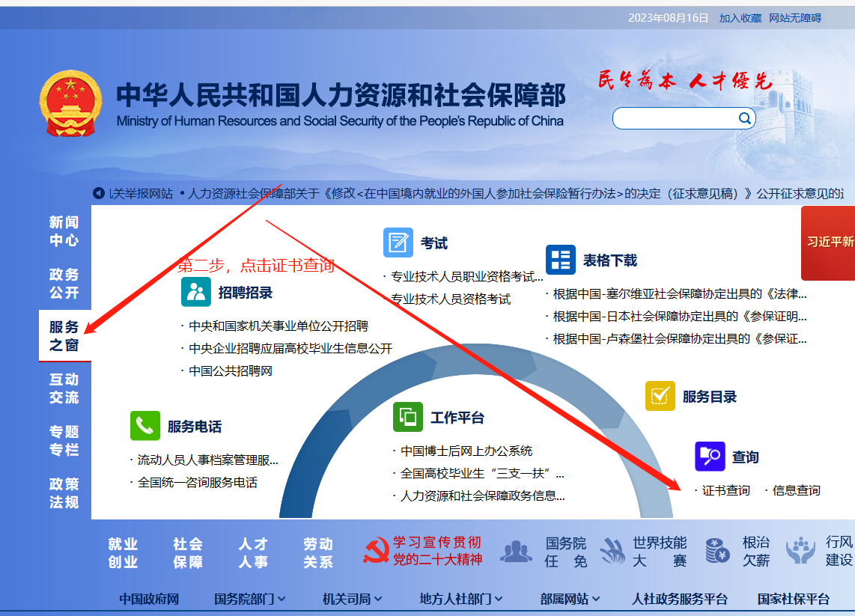Open 中央企业招聘应届高校毕业生信息公开
This screenshot has width=855, height=616.
290,348
